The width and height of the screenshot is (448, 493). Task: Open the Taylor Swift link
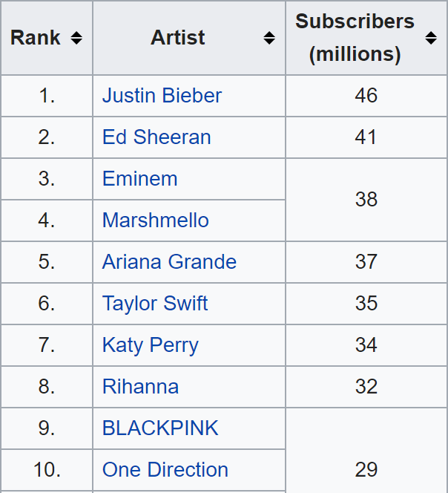pyautogui.click(x=155, y=304)
